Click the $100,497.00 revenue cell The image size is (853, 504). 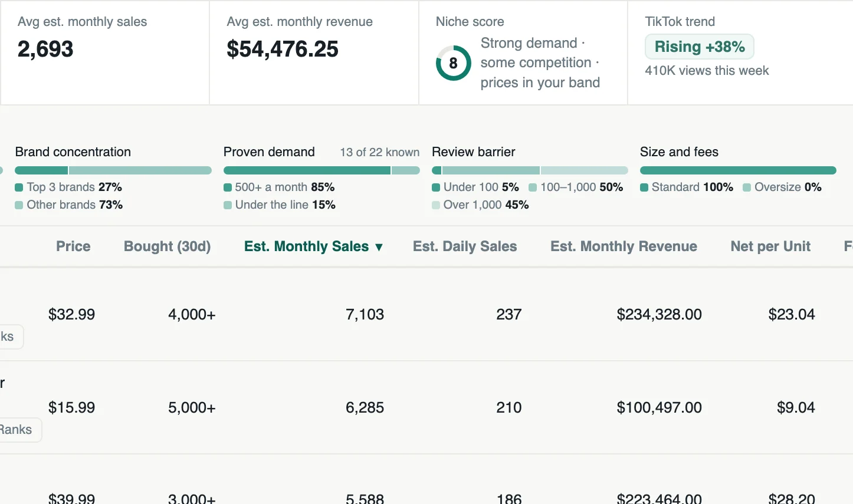[659, 407]
